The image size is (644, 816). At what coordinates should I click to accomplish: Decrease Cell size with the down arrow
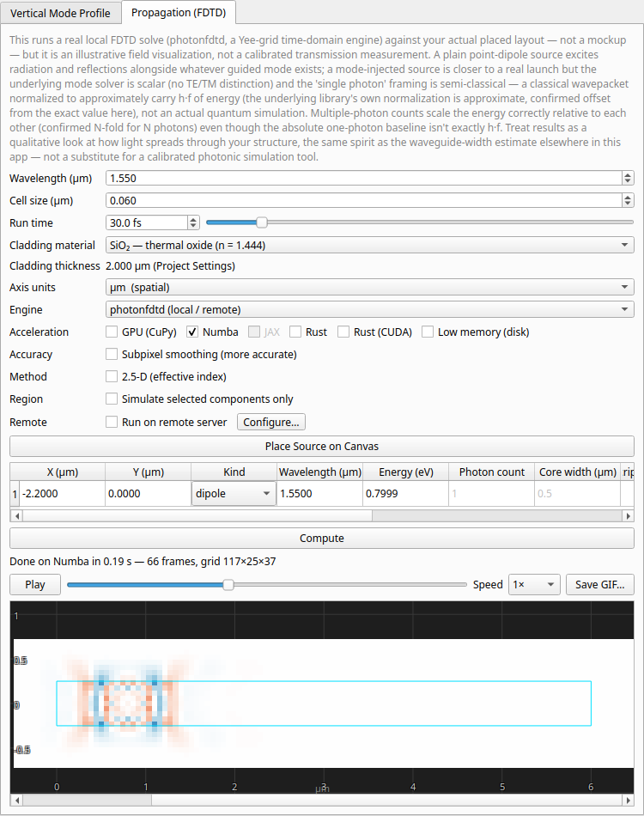click(628, 204)
